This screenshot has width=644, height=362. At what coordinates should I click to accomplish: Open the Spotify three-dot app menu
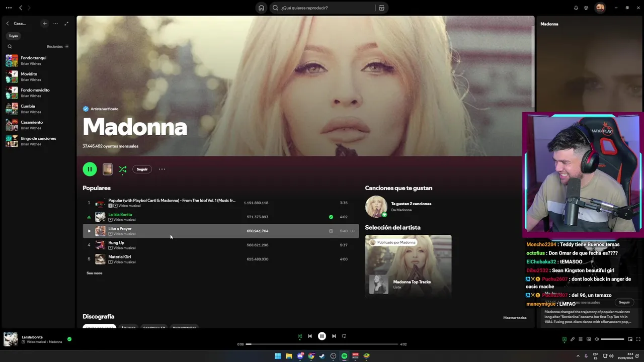point(9,8)
